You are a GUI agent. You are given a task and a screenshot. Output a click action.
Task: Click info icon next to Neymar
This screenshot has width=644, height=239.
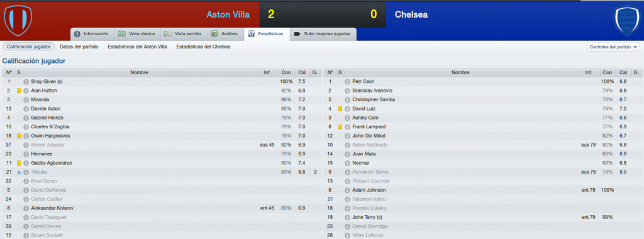[x=347, y=163]
